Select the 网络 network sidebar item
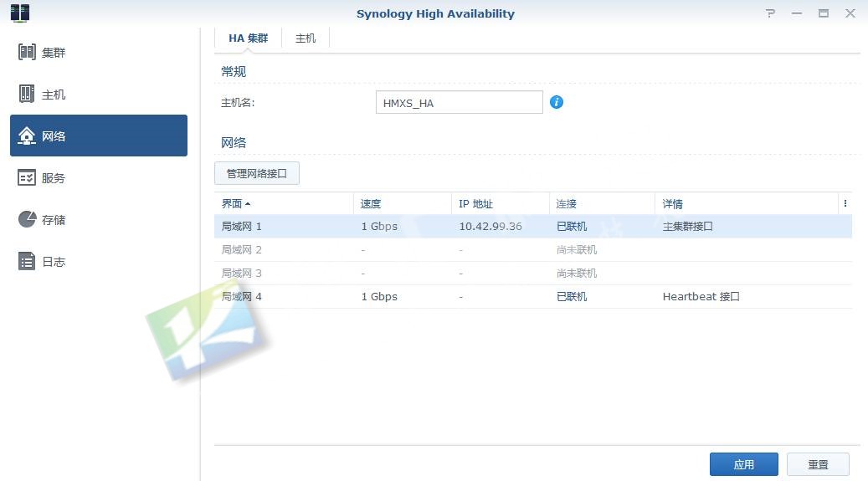 click(x=99, y=136)
